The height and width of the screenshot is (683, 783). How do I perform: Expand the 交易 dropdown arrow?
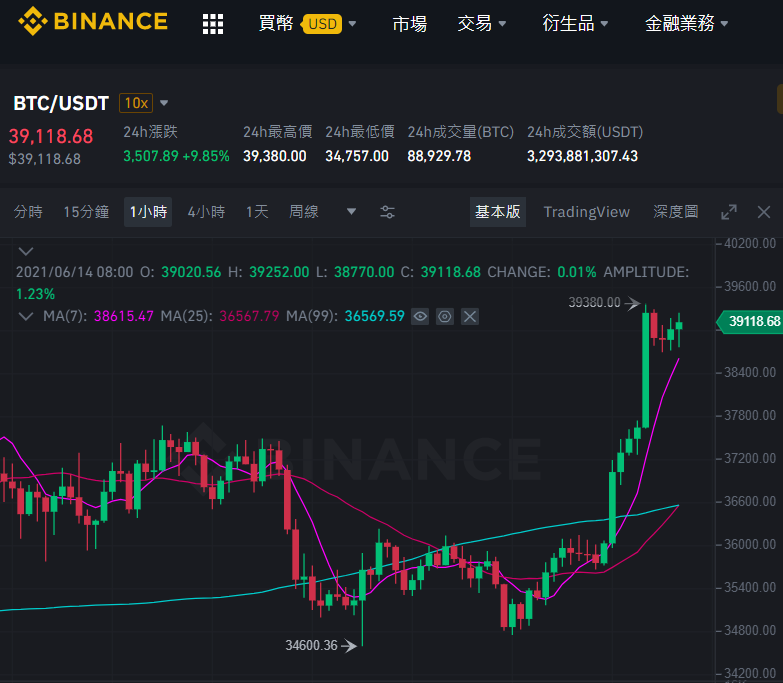[502, 23]
